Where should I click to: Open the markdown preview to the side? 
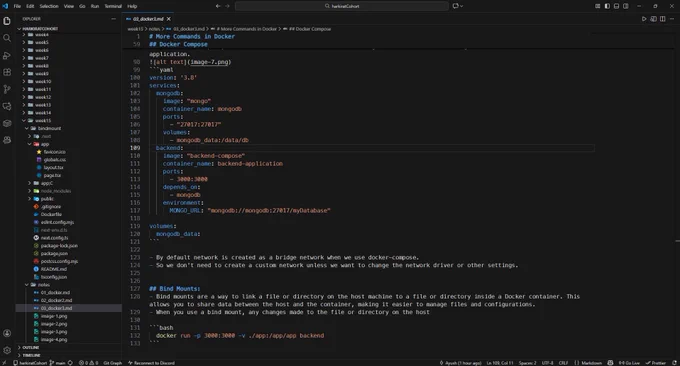click(x=653, y=19)
